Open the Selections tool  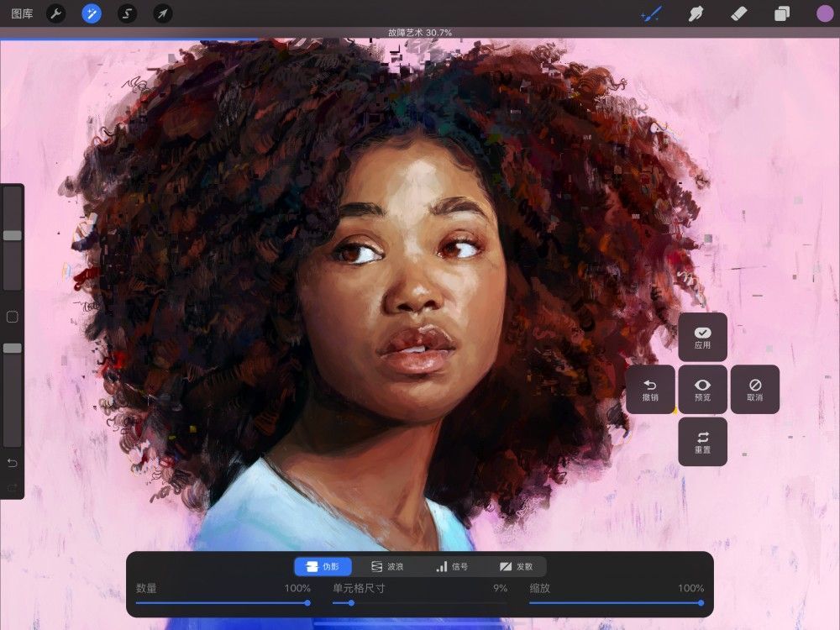pos(128,13)
